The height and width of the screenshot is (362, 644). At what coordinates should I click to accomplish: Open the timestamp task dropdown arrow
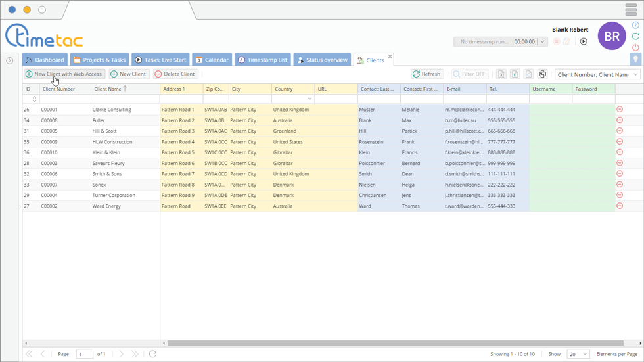tap(542, 42)
